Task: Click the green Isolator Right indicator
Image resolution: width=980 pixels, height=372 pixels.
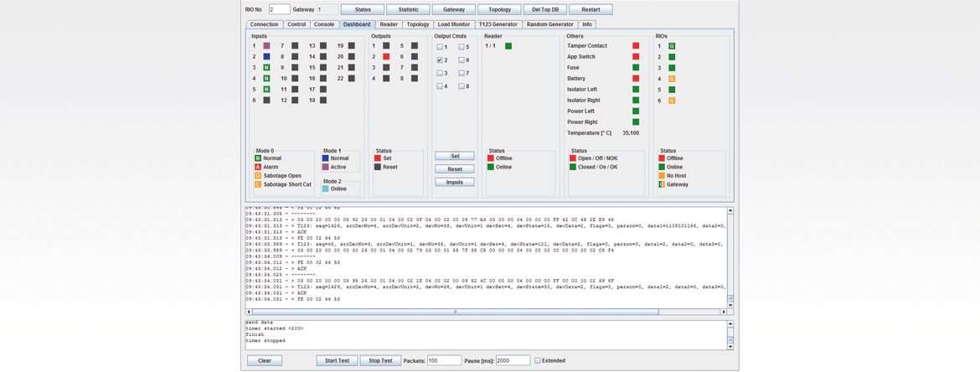Action: 637,100
